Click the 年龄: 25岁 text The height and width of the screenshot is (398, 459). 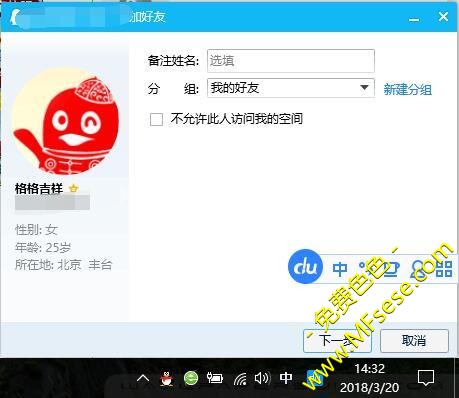click(x=43, y=248)
